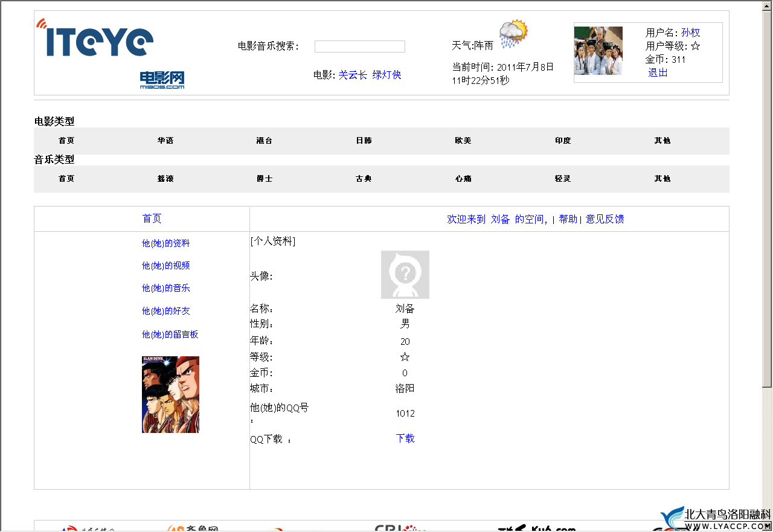Click the current time 2011年7月8日 text

[525, 67]
